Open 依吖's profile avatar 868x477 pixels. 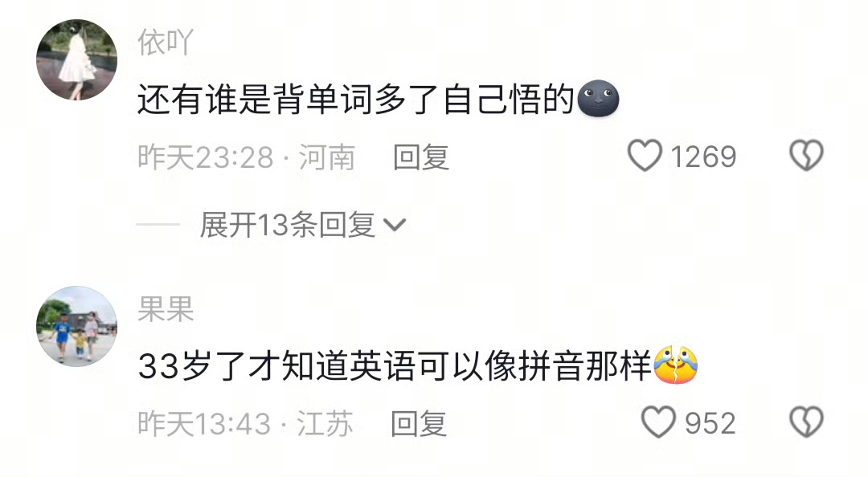76,59
